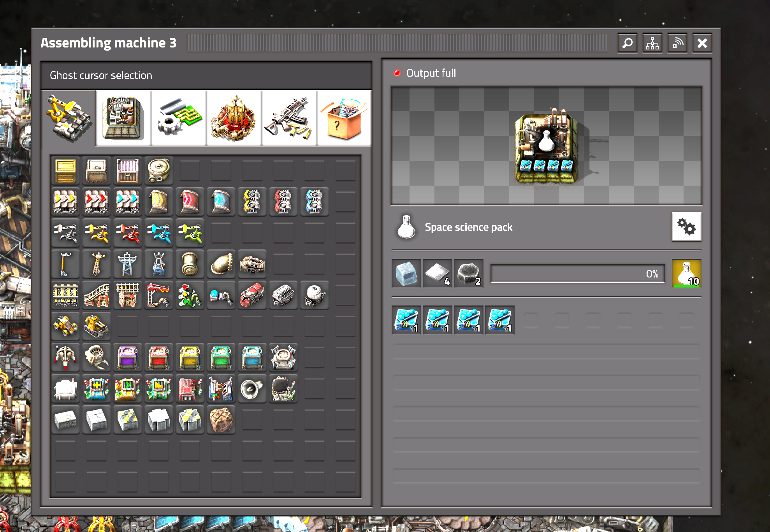Screen dimensions: 770x532
Task: Click the assembling machine preview image
Action: tap(547, 146)
